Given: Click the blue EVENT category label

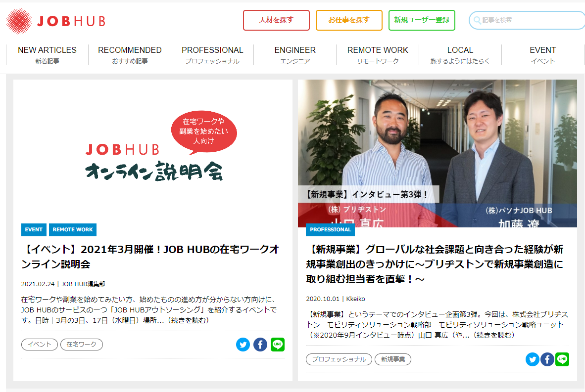Looking at the screenshot, I should [34, 229].
